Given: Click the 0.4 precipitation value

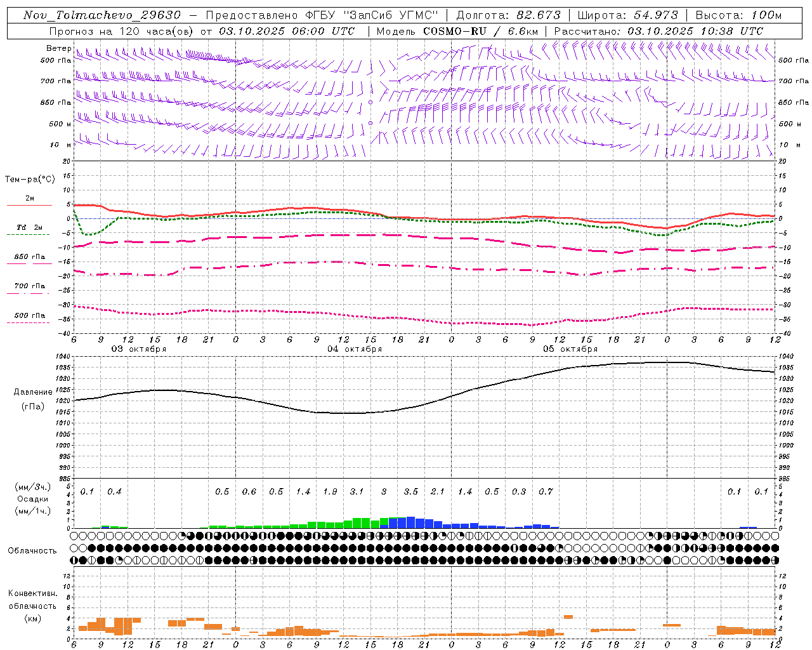Looking at the screenshot, I should (x=114, y=492).
